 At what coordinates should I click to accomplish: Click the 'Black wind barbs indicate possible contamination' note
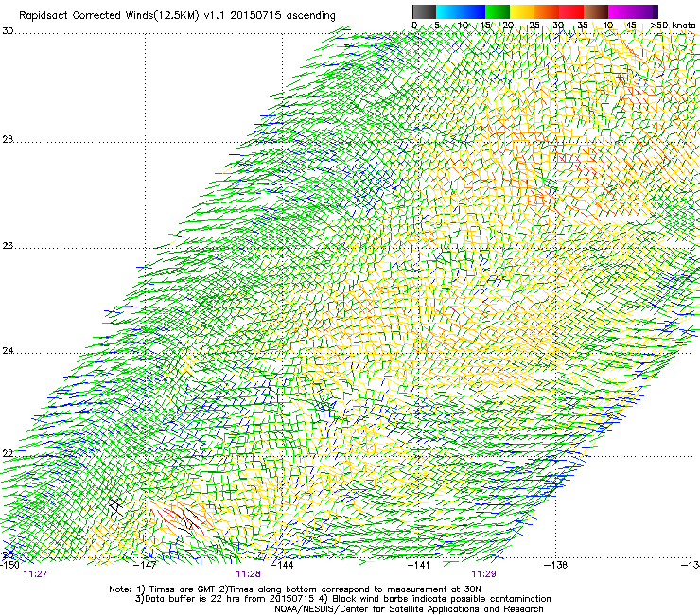442,599
